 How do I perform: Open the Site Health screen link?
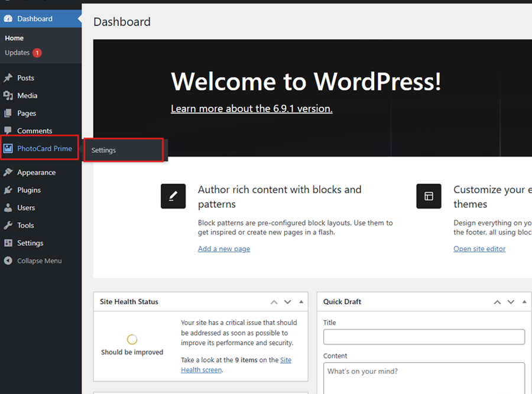236,365
